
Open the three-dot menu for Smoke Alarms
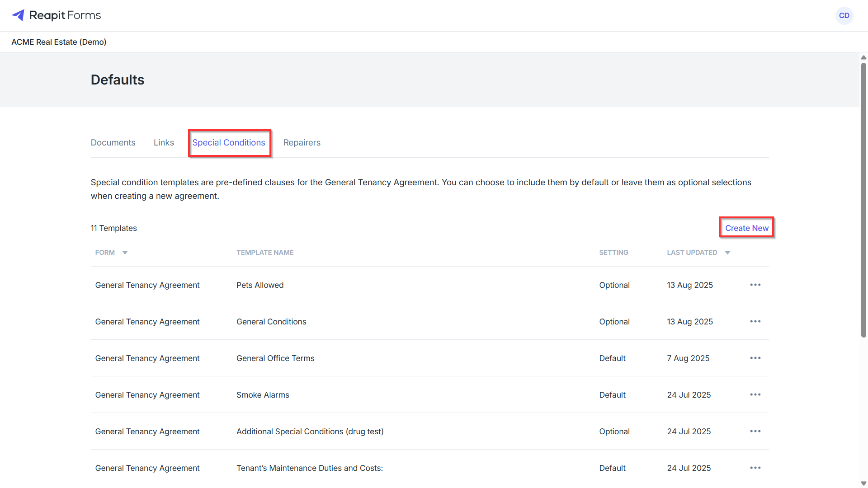coord(755,394)
